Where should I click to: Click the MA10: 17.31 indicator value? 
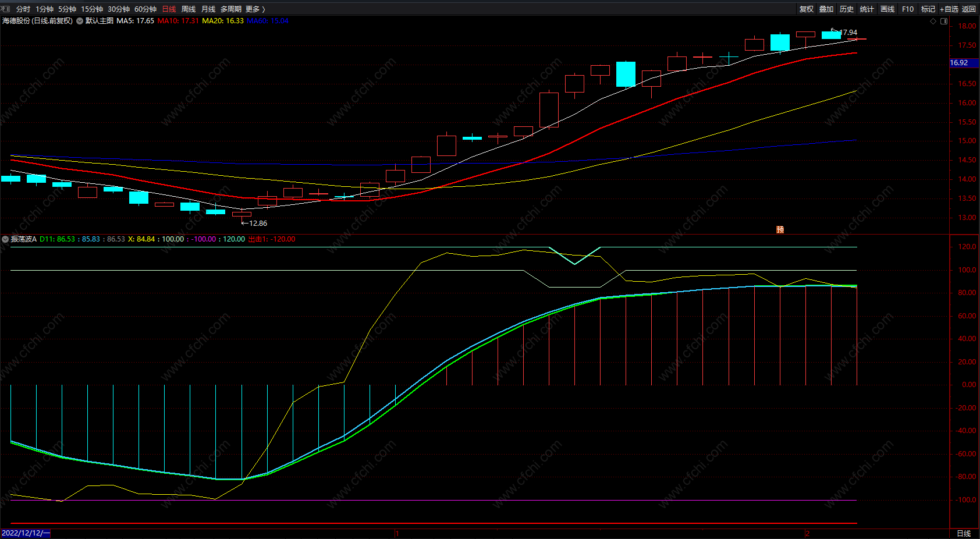point(178,21)
